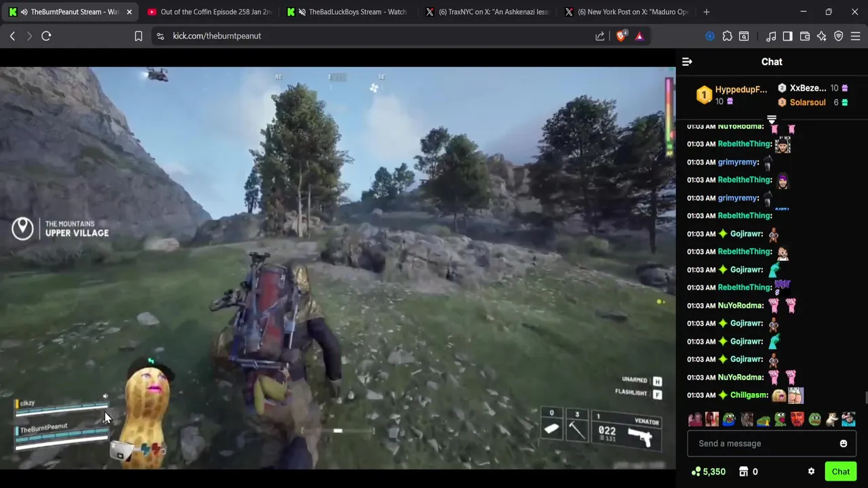The width and height of the screenshot is (868, 488).
Task: Open the Brave VPN shield icon
Action: pos(839,36)
